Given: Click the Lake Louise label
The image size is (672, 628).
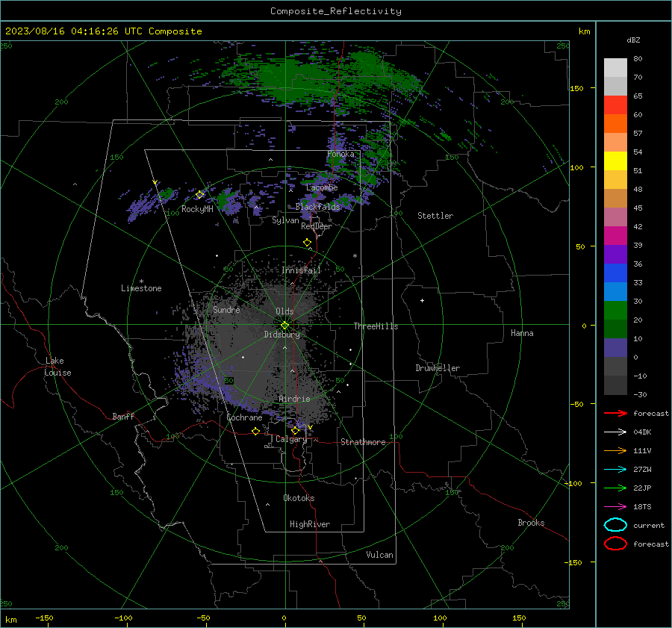Looking at the screenshot, I should pyautogui.click(x=57, y=367).
